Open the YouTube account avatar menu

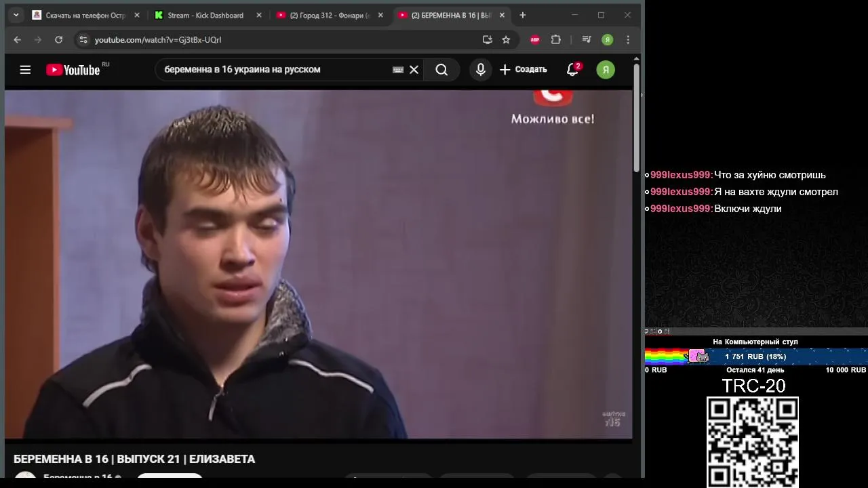click(x=606, y=69)
